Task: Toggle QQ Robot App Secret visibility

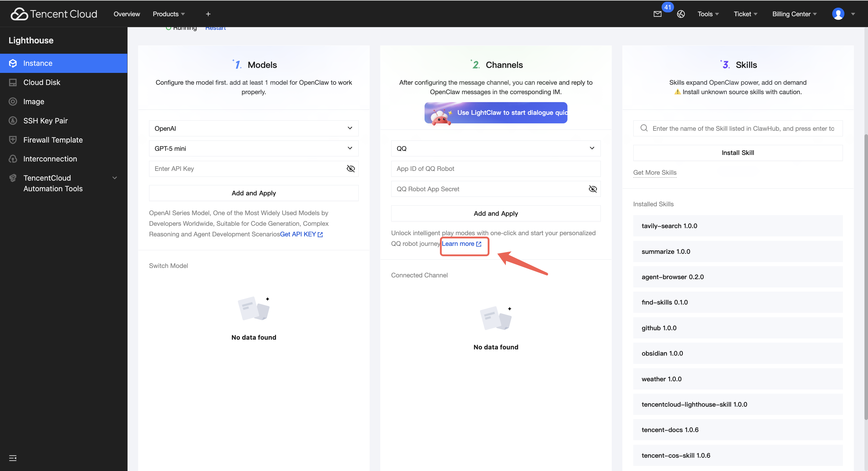Action: click(x=592, y=189)
